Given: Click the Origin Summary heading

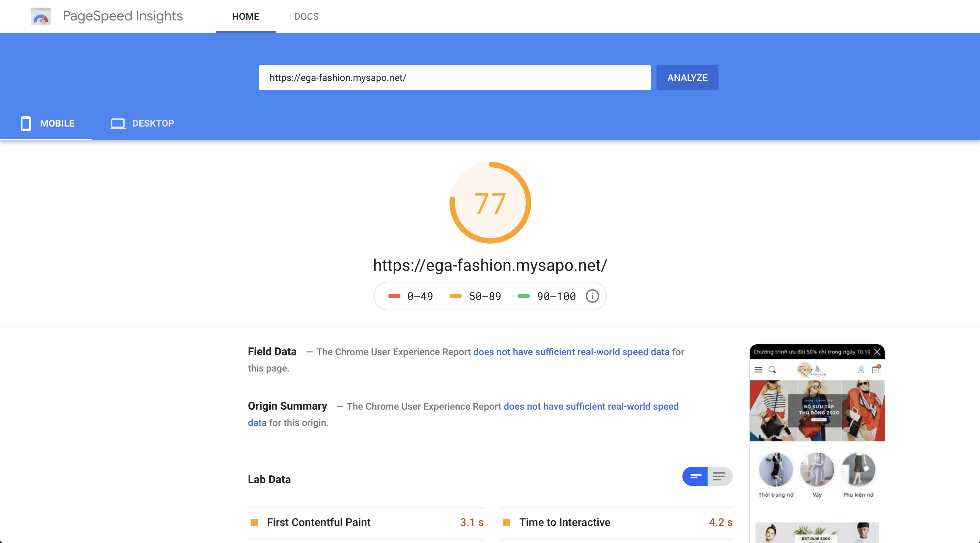Looking at the screenshot, I should (287, 406).
